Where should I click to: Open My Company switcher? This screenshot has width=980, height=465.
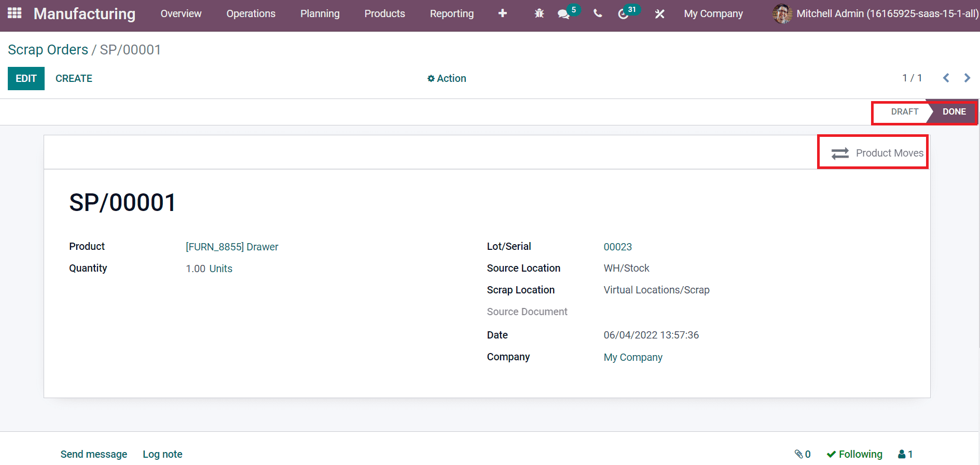[713, 13]
